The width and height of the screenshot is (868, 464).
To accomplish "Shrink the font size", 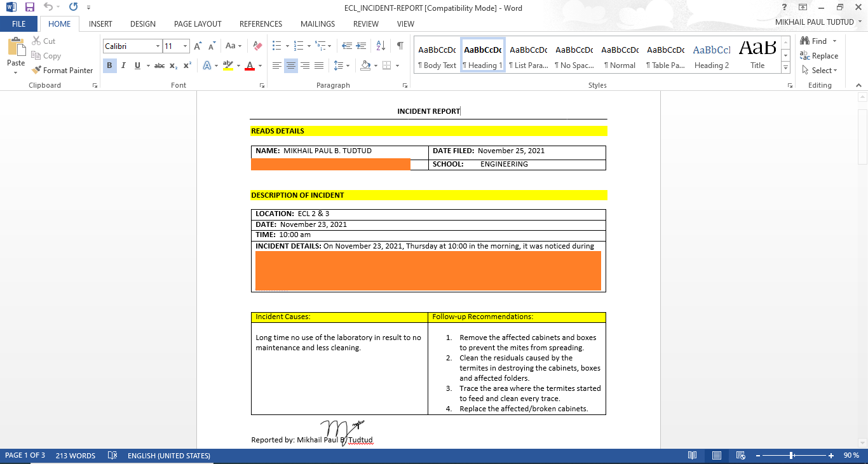I will pos(211,46).
